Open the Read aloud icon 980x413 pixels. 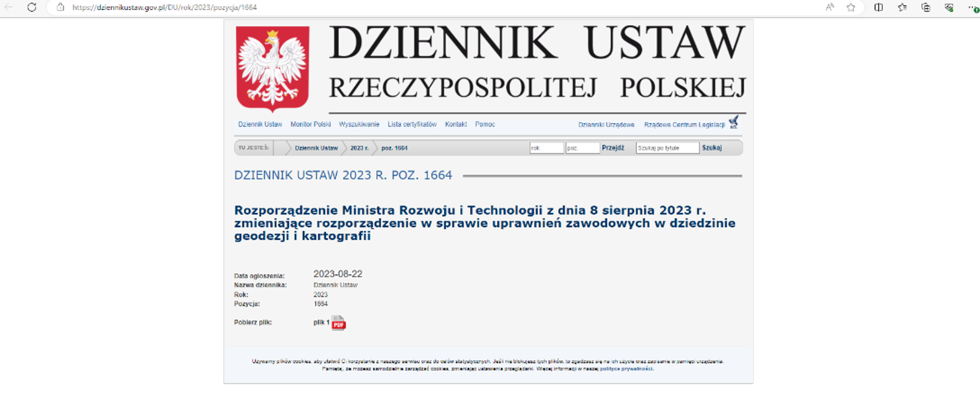pyautogui.click(x=829, y=8)
